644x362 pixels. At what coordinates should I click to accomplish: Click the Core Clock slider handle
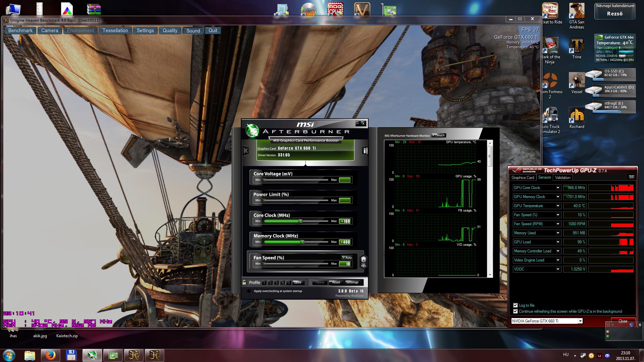301,221
